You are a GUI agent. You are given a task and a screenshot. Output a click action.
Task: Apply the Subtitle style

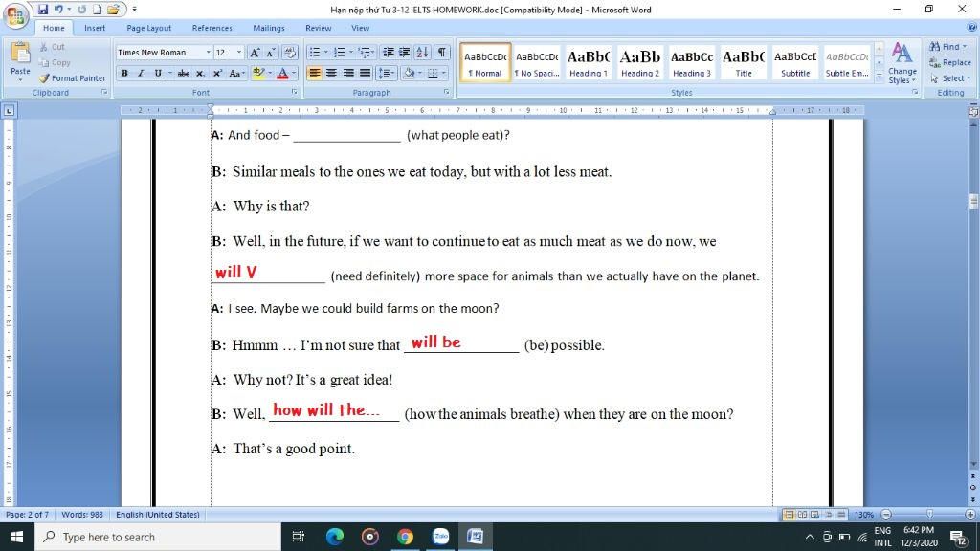[x=795, y=62]
